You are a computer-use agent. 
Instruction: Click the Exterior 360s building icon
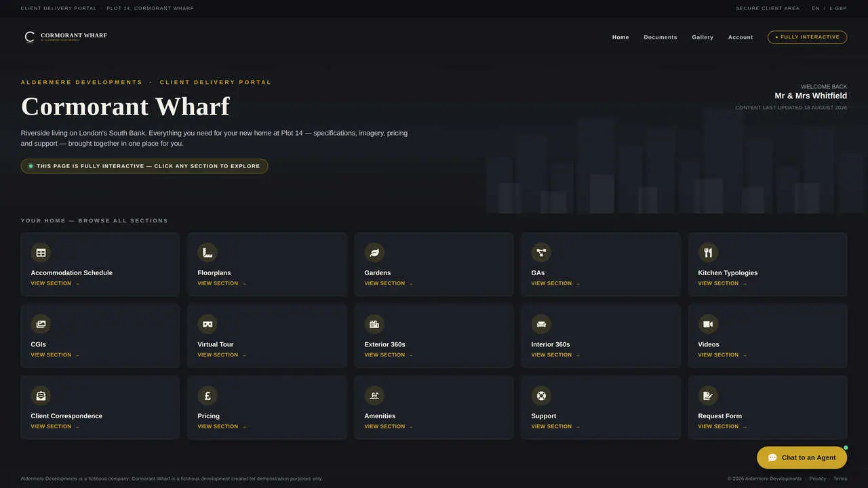[x=374, y=324]
